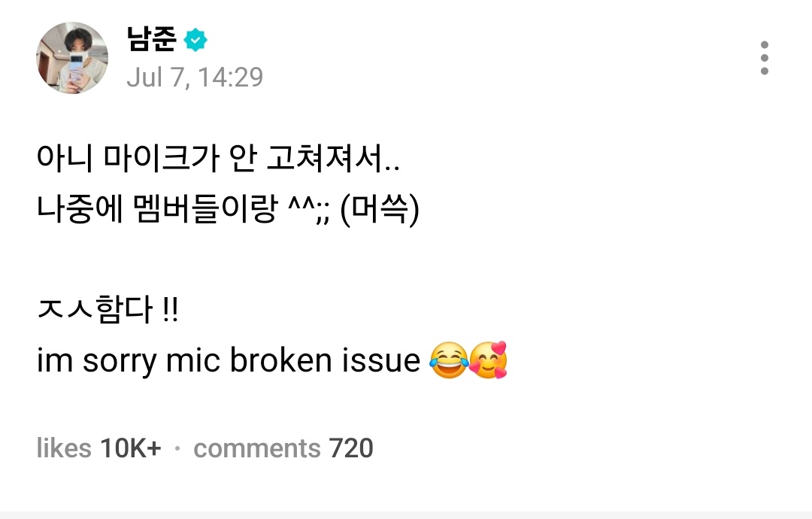812x519 pixels.
Task: Click the post timestamp Jul 7, 14:29
Action: point(195,77)
